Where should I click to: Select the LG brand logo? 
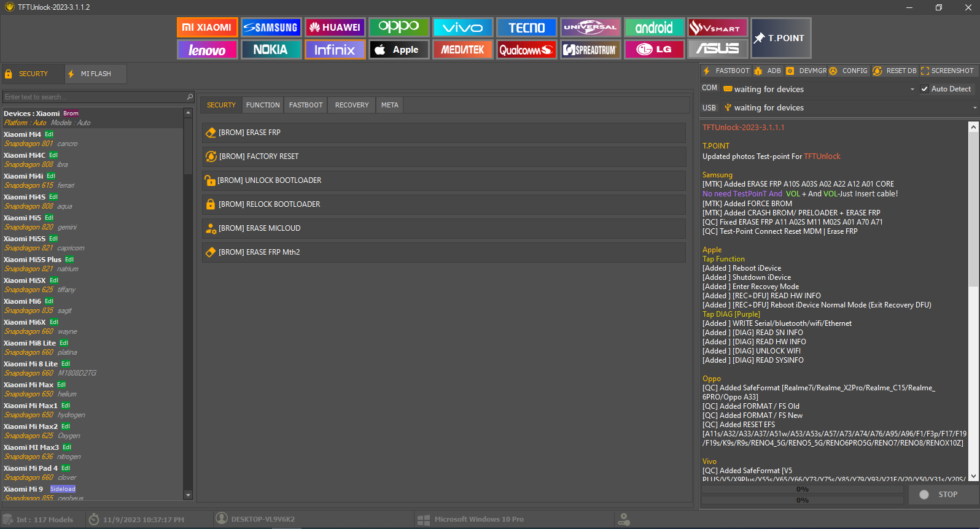tap(654, 49)
